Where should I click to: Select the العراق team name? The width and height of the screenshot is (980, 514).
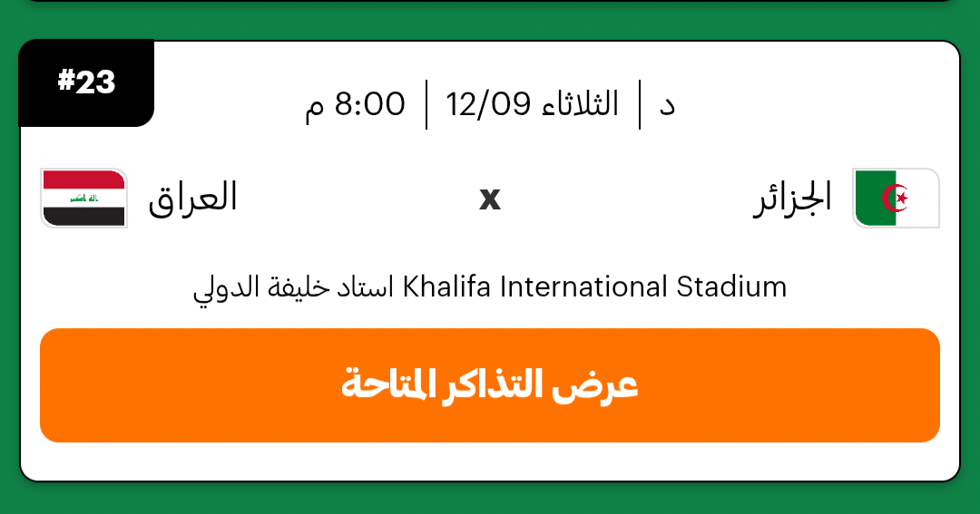[192, 198]
